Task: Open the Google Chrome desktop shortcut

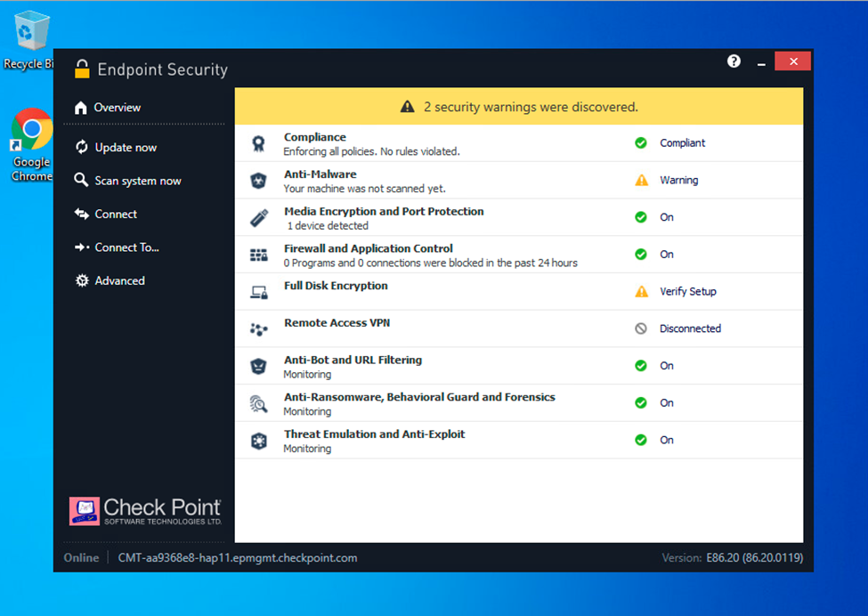Action: click(31, 144)
